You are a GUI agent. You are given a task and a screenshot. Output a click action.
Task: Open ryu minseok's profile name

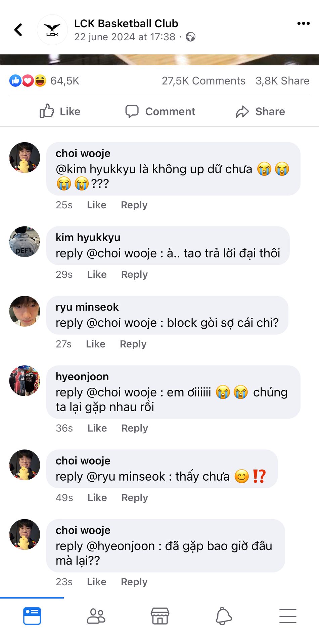tap(87, 307)
